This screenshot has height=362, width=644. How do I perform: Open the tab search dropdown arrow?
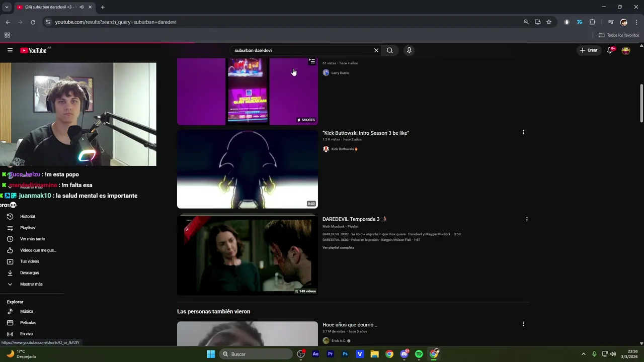pyautogui.click(x=7, y=7)
